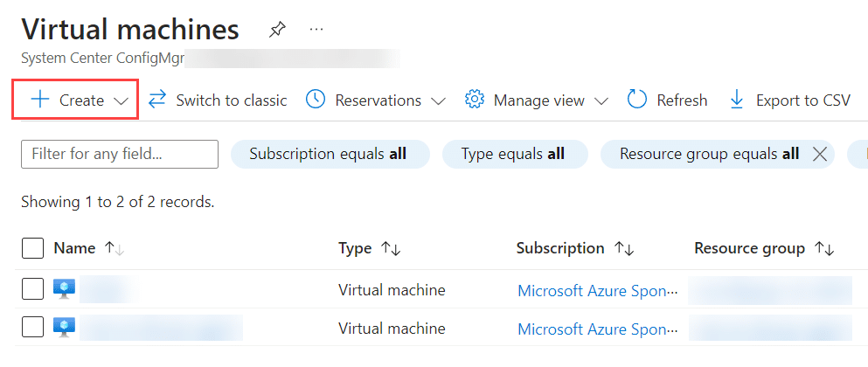The width and height of the screenshot is (868, 367).
Task: Pin the Virtual machines page
Action: 277,30
